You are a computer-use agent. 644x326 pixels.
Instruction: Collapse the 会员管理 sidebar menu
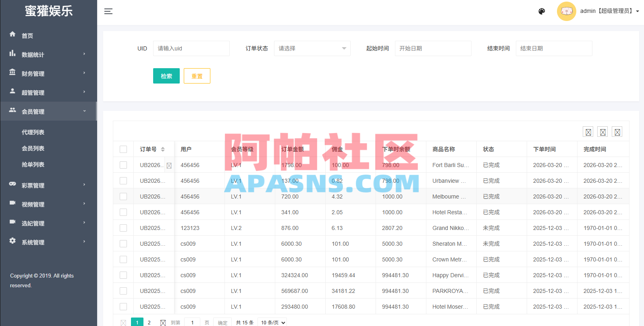tap(48, 111)
